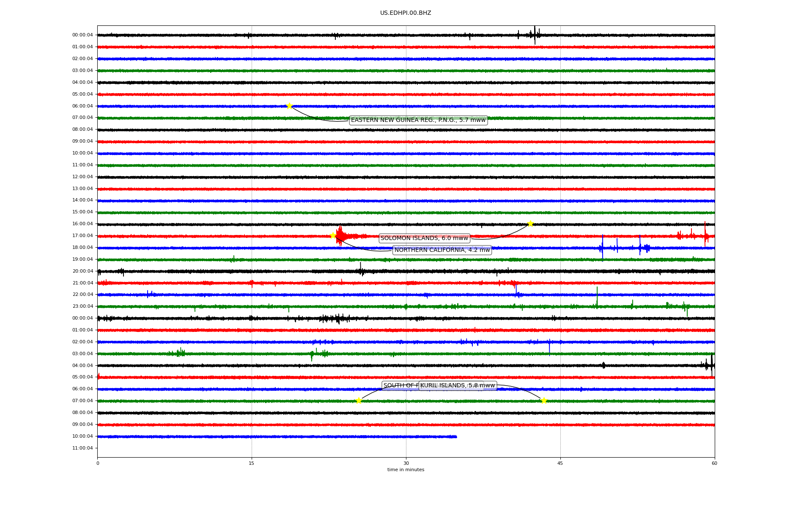Click the SOLOMON ISLANDS, 6.0 mww annotation
The height and width of the screenshot is (508, 812).
pyautogui.click(x=424, y=238)
